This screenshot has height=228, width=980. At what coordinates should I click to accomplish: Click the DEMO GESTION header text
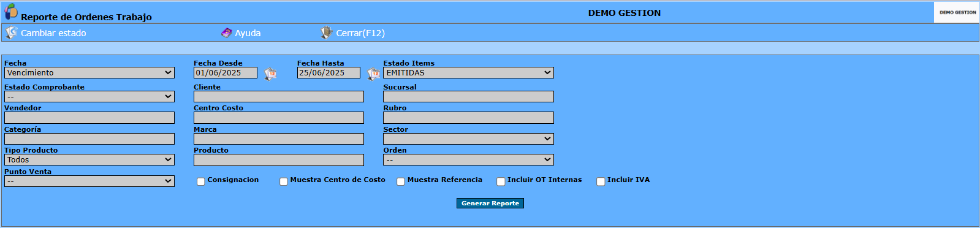point(625,13)
